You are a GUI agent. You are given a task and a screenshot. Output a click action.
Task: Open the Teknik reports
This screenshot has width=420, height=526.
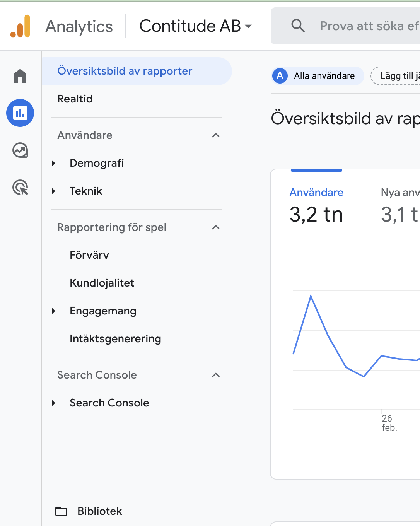[86, 191]
